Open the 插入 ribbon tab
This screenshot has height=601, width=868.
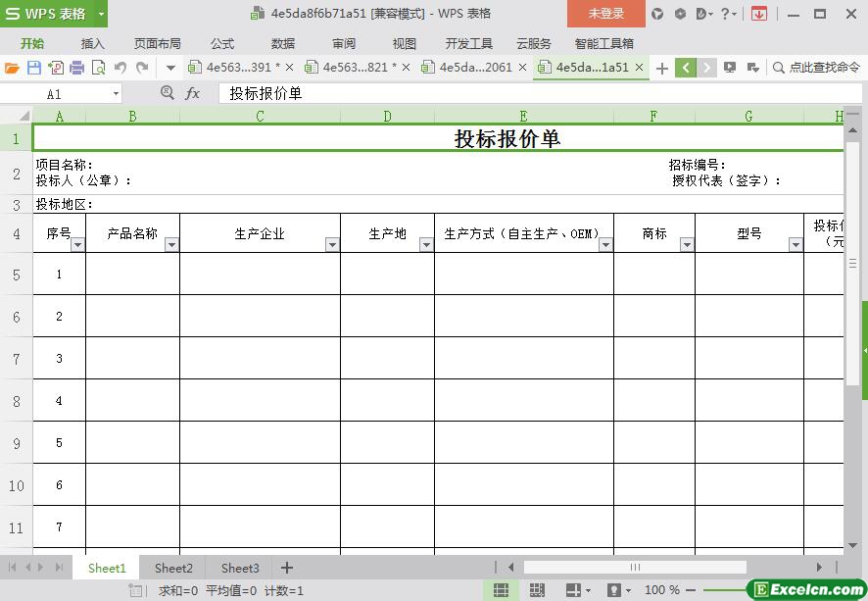92,43
